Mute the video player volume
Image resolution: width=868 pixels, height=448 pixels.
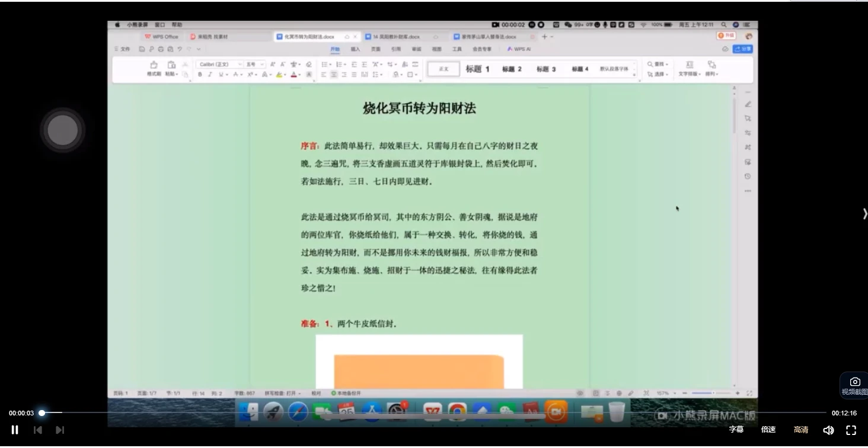coord(828,430)
